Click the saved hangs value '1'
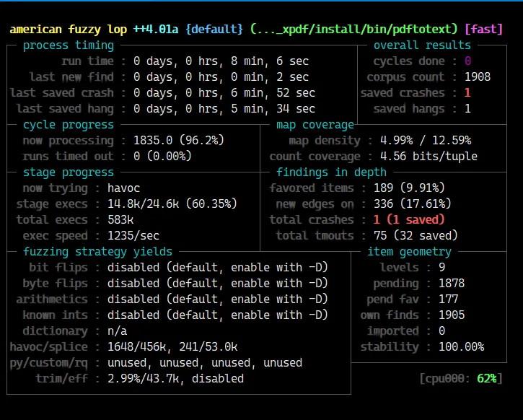This screenshot has width=523, height=420. [467, 109]
